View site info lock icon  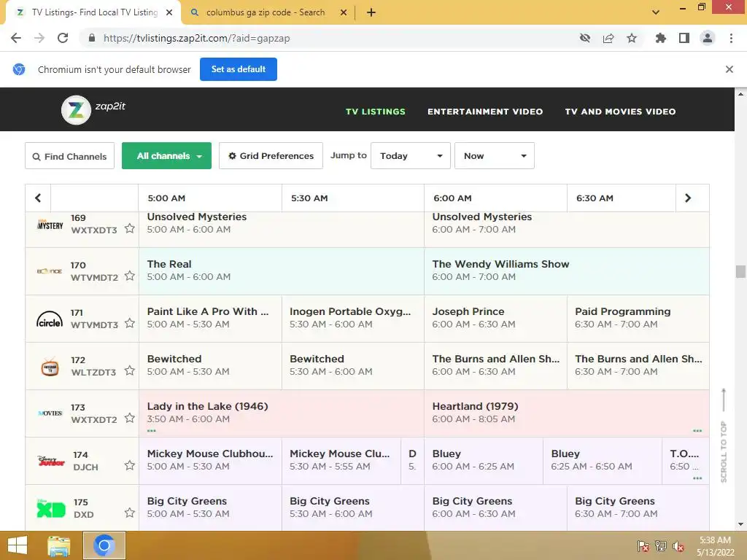(x=92, y=38)
